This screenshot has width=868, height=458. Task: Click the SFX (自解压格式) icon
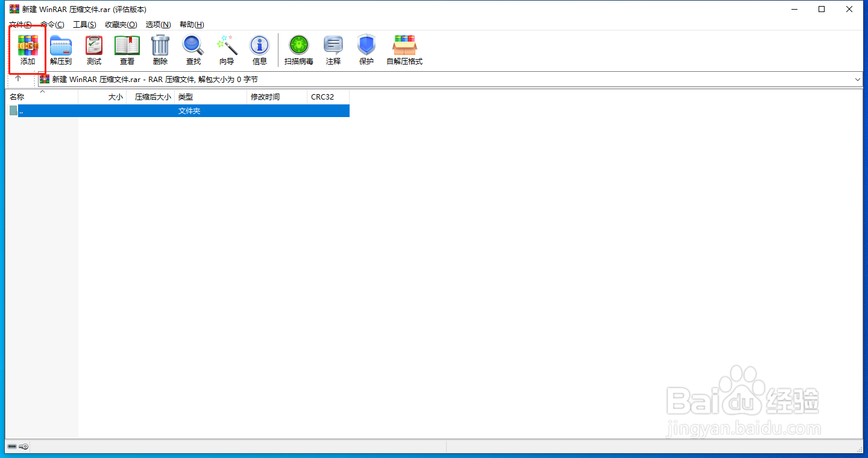404,49
